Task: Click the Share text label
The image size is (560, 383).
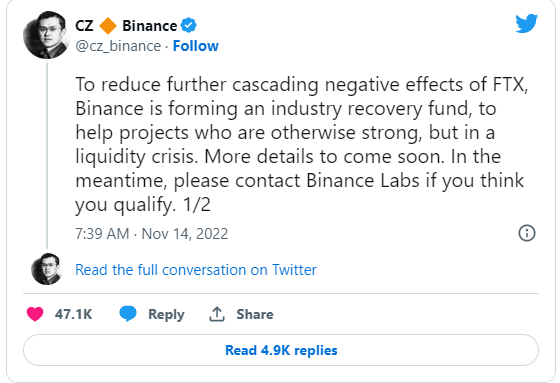Action: tap(255, 314)
